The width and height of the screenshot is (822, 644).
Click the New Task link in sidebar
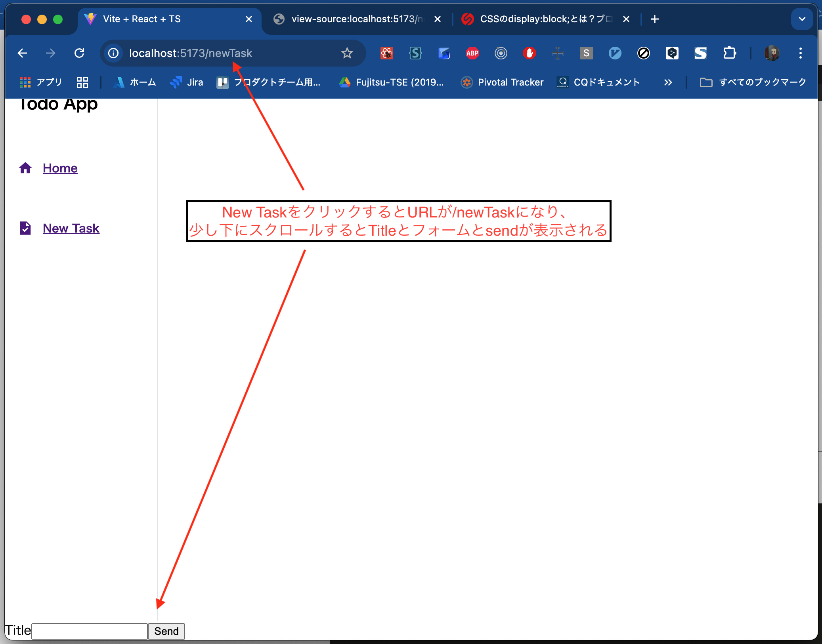(71, 227)
